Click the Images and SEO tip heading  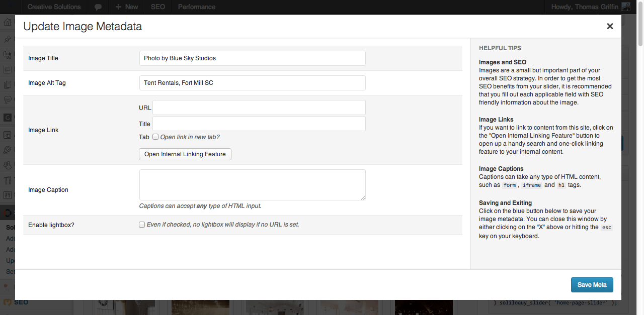click(503, 62)
